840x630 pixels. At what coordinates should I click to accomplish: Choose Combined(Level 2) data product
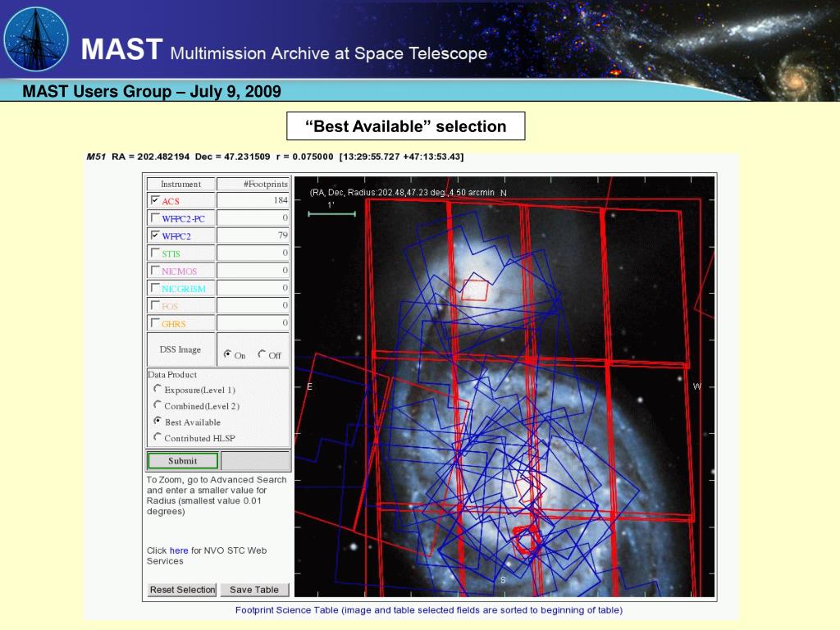157,404
